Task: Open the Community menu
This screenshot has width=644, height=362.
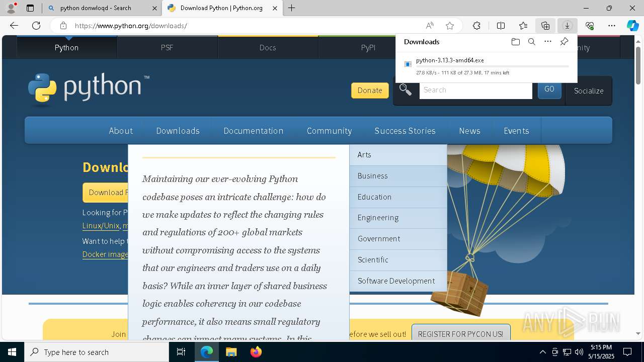Action: click(x=329, y=131)
